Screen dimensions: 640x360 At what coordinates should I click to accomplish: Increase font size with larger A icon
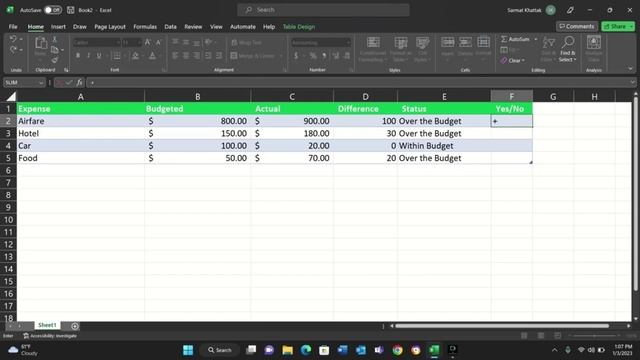coord(148,42)
